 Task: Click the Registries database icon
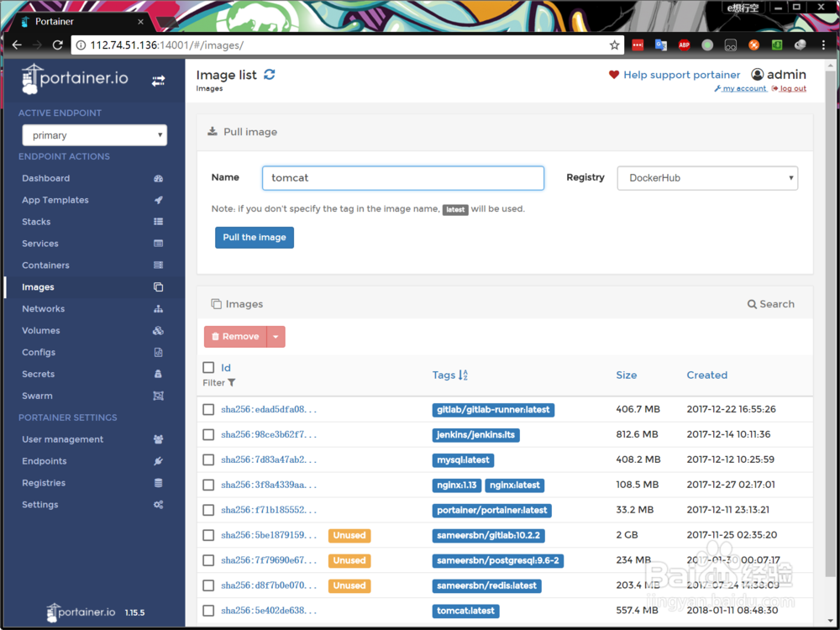(x=158, y=483)
